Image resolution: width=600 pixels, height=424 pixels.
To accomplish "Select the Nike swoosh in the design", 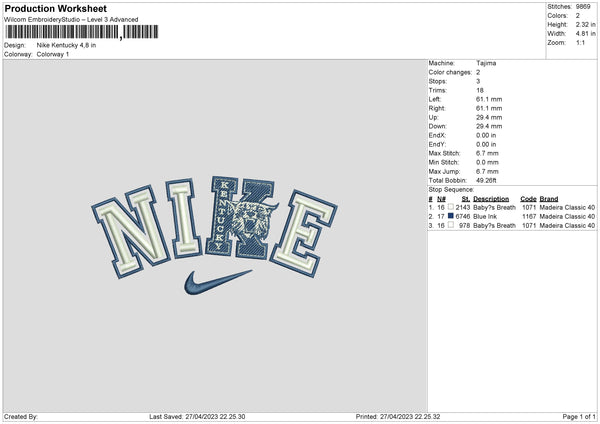I will point(217,282).
